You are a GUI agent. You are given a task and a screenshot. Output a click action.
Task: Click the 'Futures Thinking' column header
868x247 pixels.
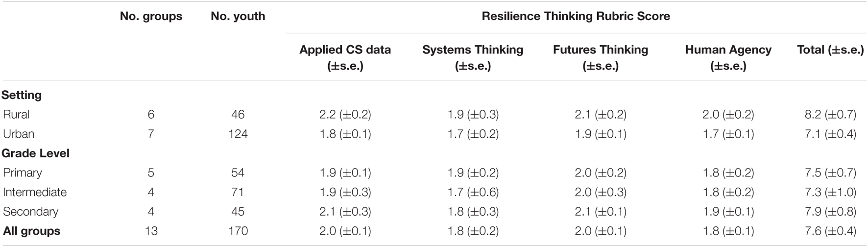pyautogui.click(x=601, y=57)
